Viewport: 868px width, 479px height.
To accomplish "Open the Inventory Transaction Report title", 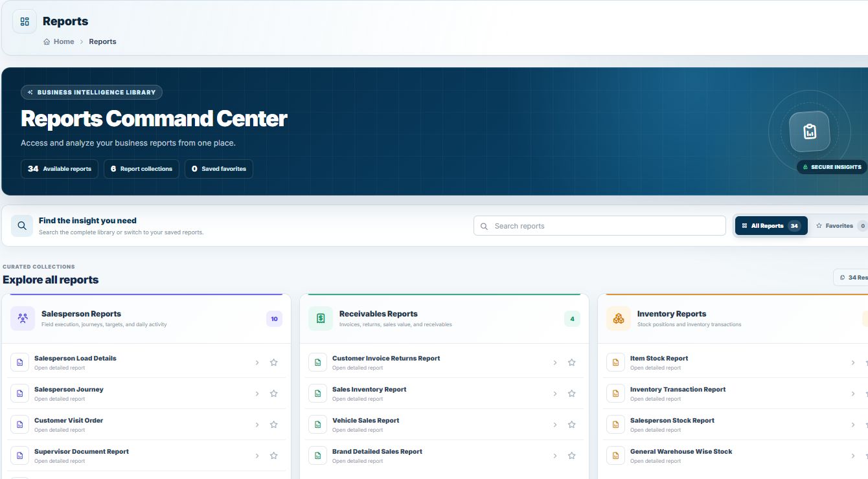I will pos(678,389).
